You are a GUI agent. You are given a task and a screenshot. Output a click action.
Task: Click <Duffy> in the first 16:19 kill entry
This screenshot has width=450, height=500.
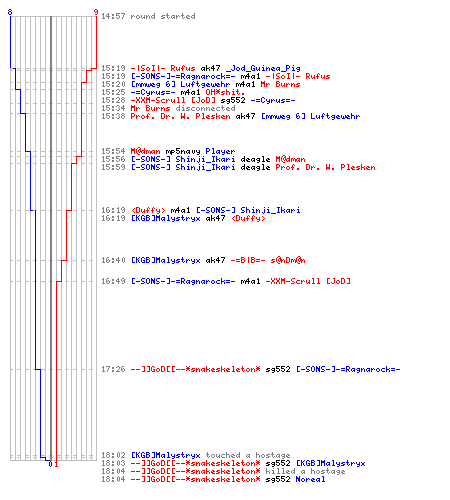coord(148,210)
